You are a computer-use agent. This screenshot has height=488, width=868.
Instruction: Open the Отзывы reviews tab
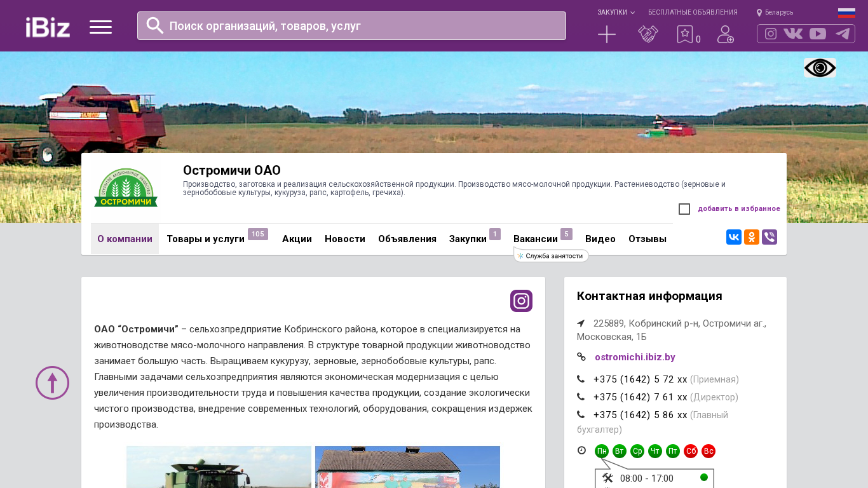648,239
